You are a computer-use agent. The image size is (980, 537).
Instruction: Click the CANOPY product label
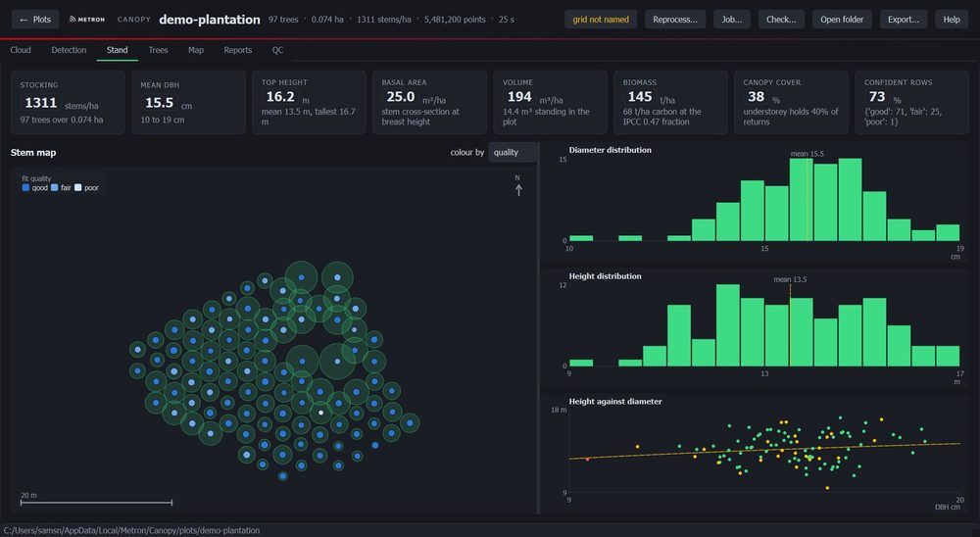(x=133, y=20)
